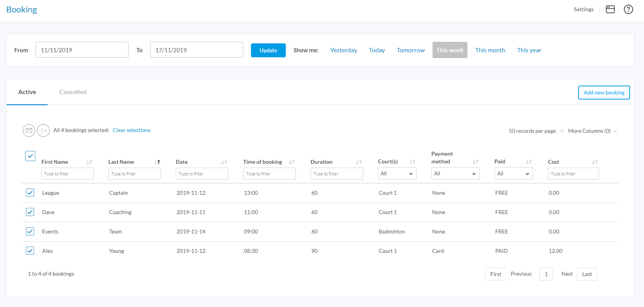Sort the Date column using arrows
644x307 pixels.
click(224, 162)
